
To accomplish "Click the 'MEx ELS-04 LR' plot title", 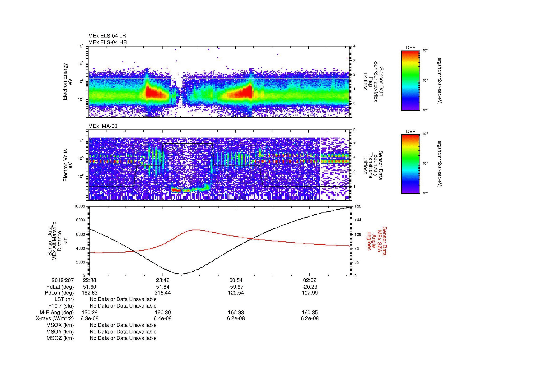I will pyautogui.click(x=107, y=36).
